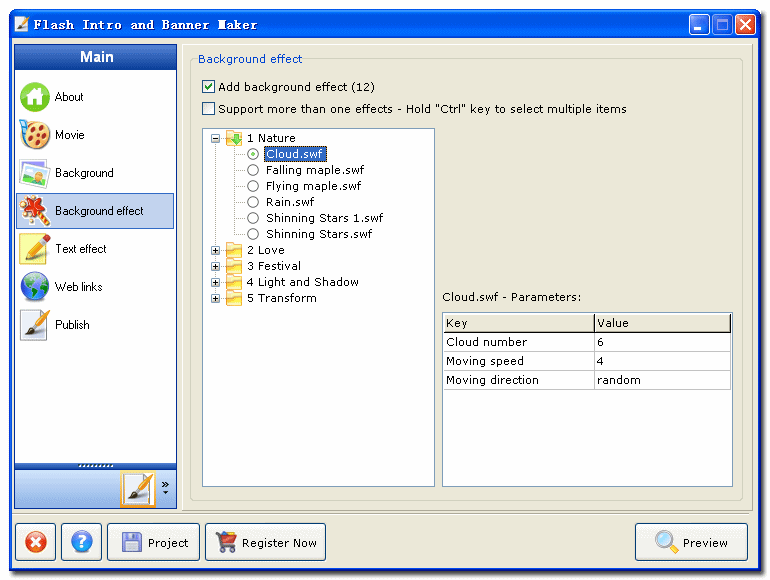
Task: Click the Preview button
Action: 691,542
